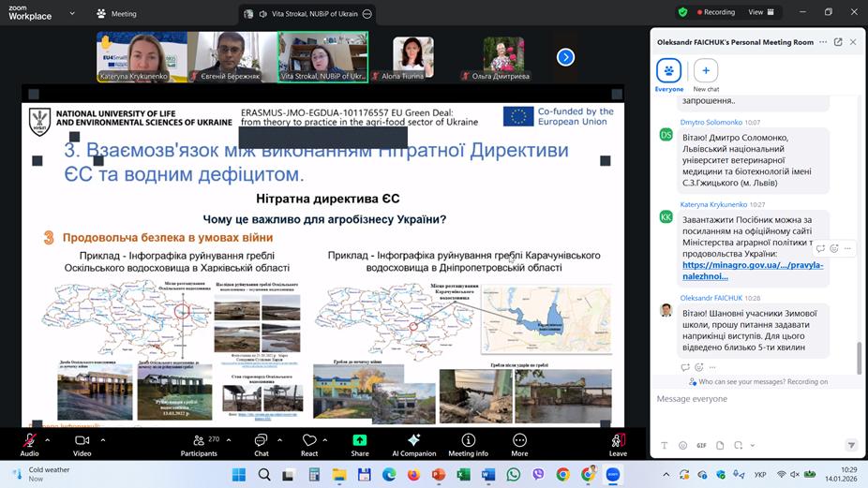The image size is (868, 488).
Task: Open the minagro.gov.ua link in chat
Action: 752,271
